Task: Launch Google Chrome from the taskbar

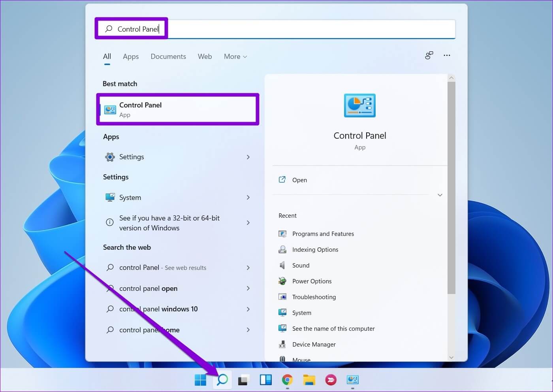Action: point(287,380)
